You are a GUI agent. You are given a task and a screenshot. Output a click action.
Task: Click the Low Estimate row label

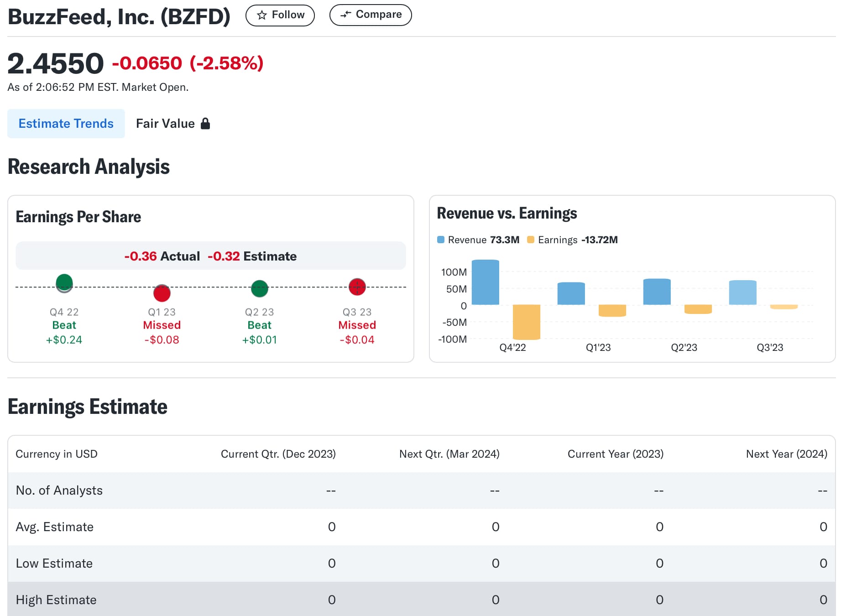[54, 564]
